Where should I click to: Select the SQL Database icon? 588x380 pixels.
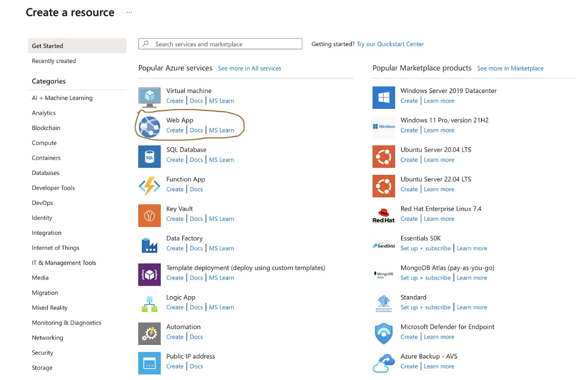[149, 157]
